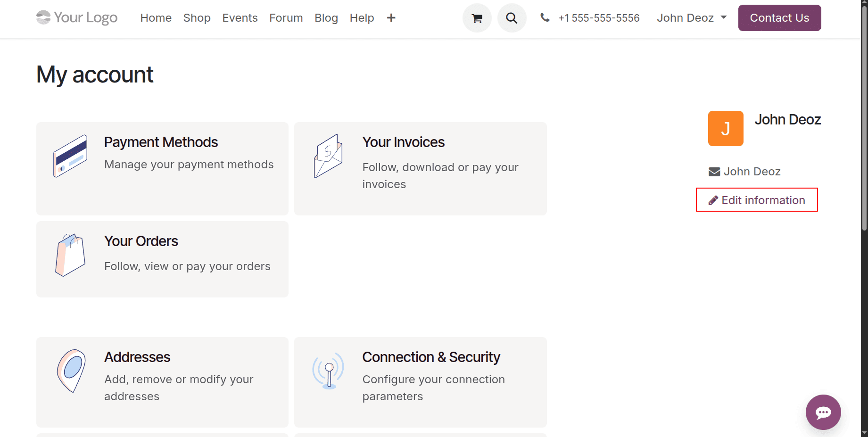Open the Addresses heading

coord(137,357)
